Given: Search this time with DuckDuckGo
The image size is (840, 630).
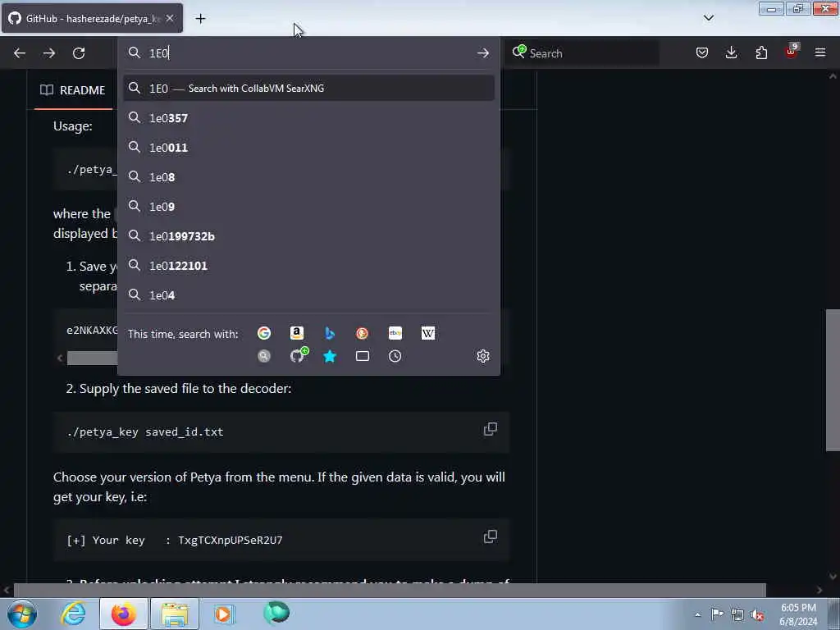Looking at the screenshot, I should point(362,333).
